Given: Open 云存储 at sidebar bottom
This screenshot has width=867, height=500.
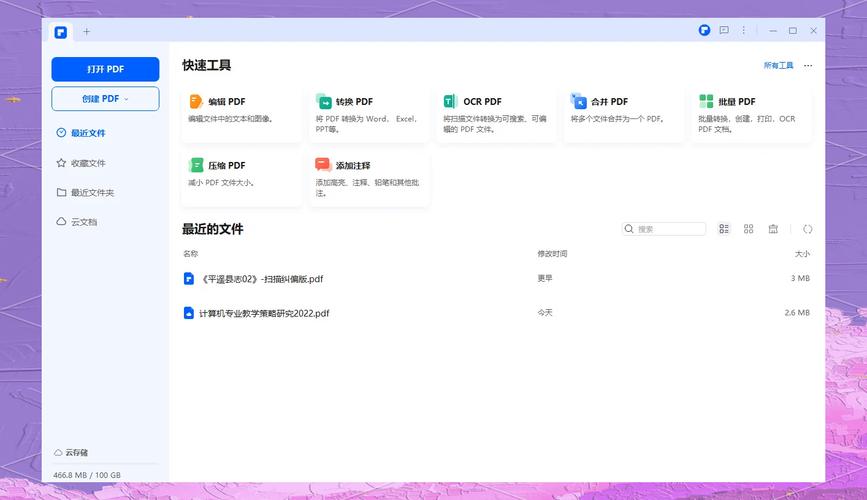Looking at the screenshot, I should pos(71,452).
